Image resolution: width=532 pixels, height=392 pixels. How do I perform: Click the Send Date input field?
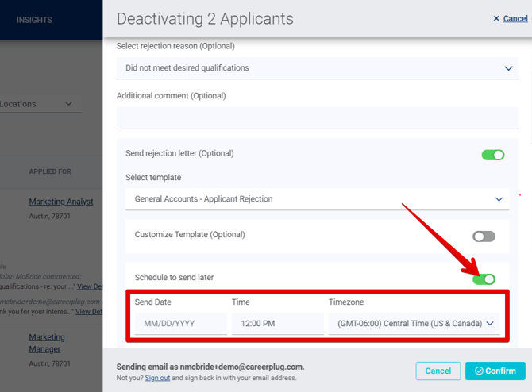(x=180, y=324)
